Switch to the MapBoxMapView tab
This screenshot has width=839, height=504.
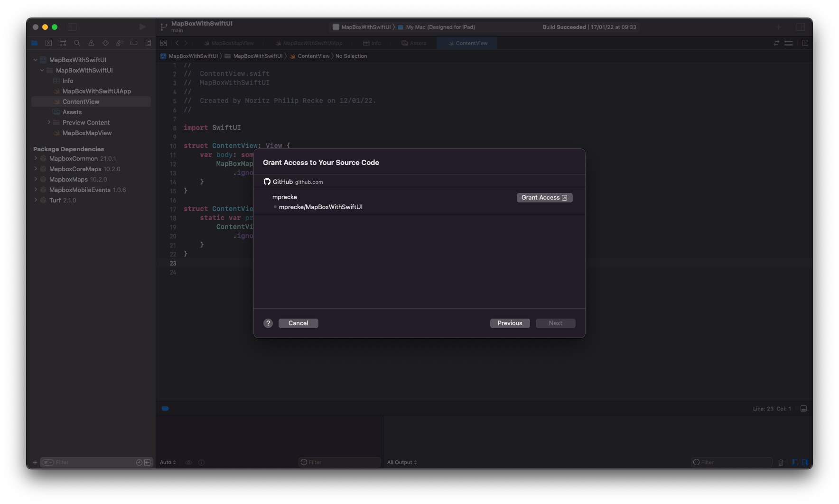[x=229, y=43]
